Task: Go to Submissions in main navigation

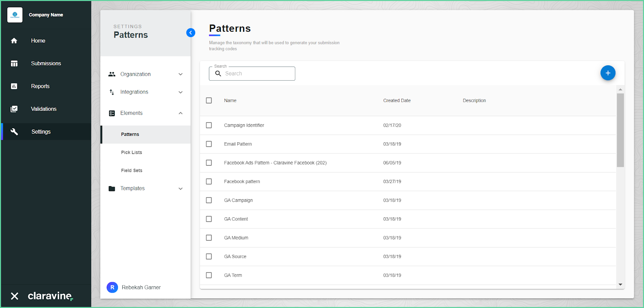Action: pyautogui.click(x=46, y=64)
